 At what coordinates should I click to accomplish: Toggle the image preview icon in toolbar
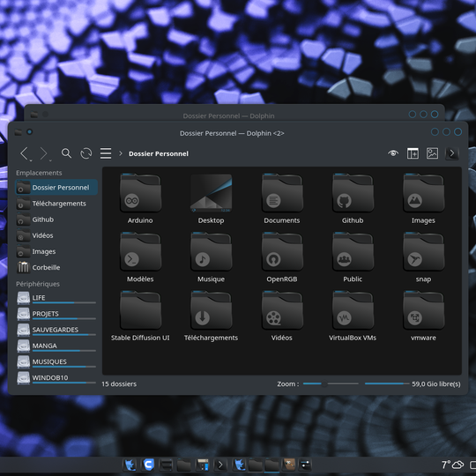(432, 153)
